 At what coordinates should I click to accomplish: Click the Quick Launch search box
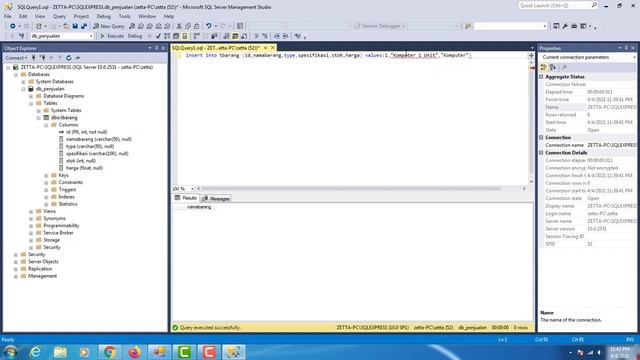tap(558, 6)
